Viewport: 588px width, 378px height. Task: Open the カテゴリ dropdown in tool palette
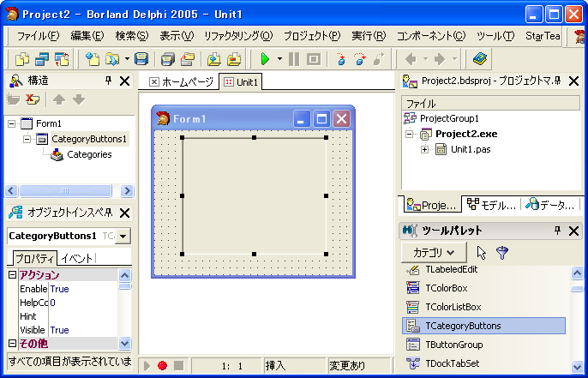(434, 252)
